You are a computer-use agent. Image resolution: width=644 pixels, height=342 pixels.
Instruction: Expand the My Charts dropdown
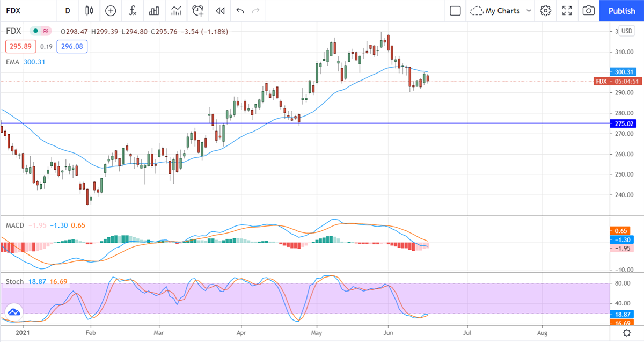click(x=501, y=11)
